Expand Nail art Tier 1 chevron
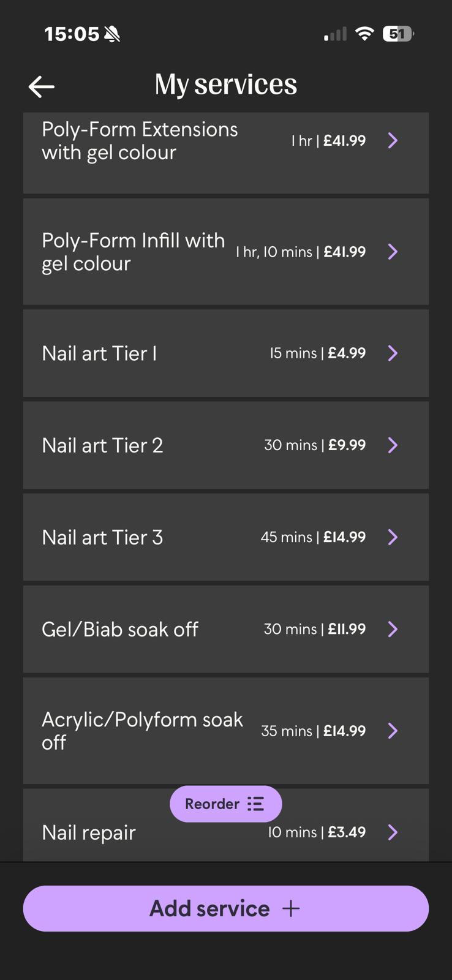The width and height of the screenshot is (452, 980). [393, 353]
